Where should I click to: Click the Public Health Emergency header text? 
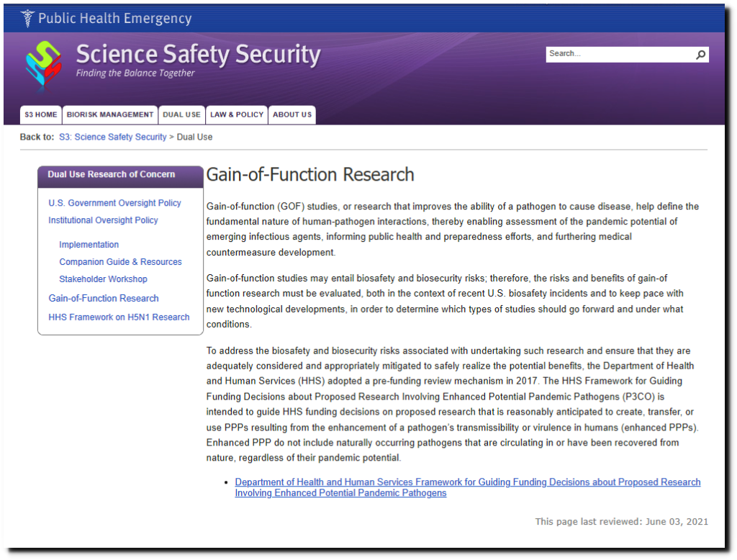(x=114, y=18)
